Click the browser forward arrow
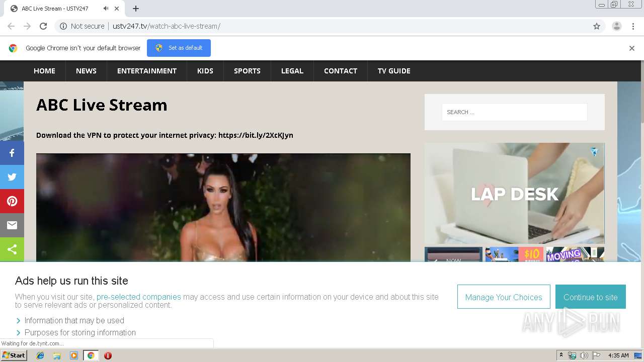This screenshot has width=644, height=362. point(27,26)
